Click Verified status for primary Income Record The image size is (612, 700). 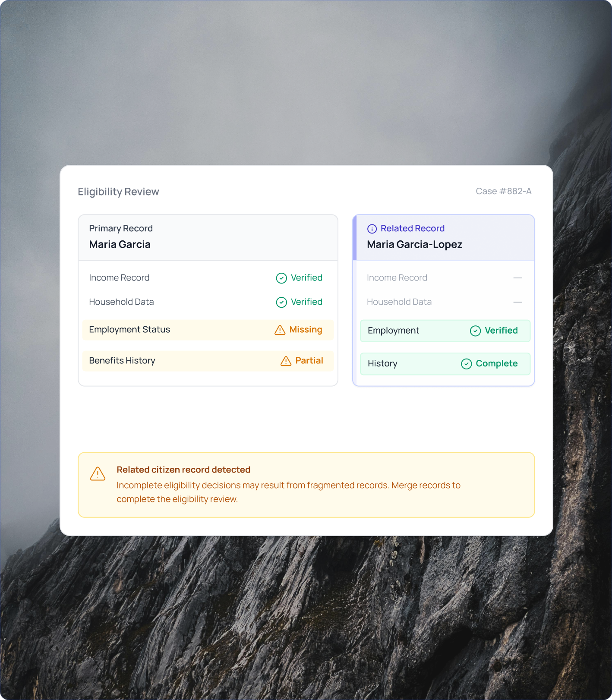pyautogui.click(x=306, y=277)
